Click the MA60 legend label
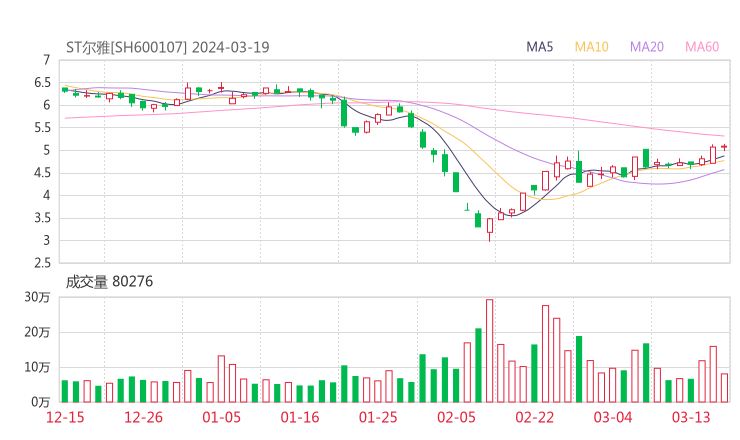This screenshot has width=740, height=440. 702,47
